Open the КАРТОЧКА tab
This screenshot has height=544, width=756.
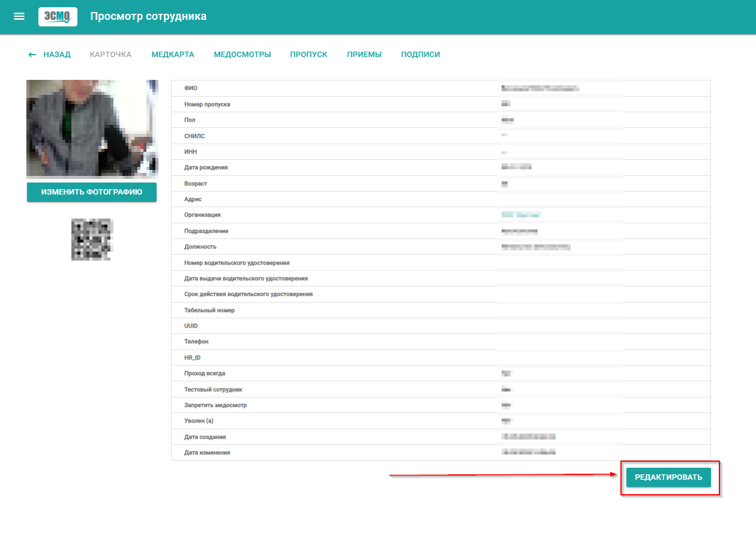(110, 55)
